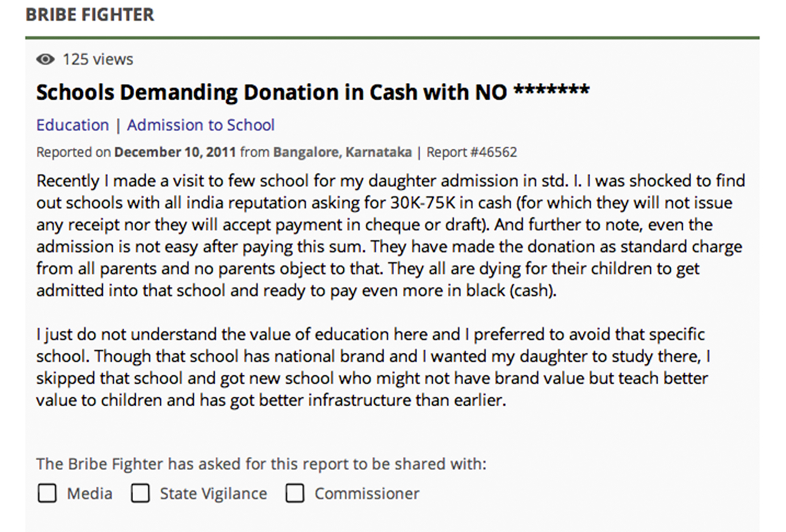This screenshot has width=786, height=532.
Task: Click the 'shared with' prompt text
Action: (261, 464)
